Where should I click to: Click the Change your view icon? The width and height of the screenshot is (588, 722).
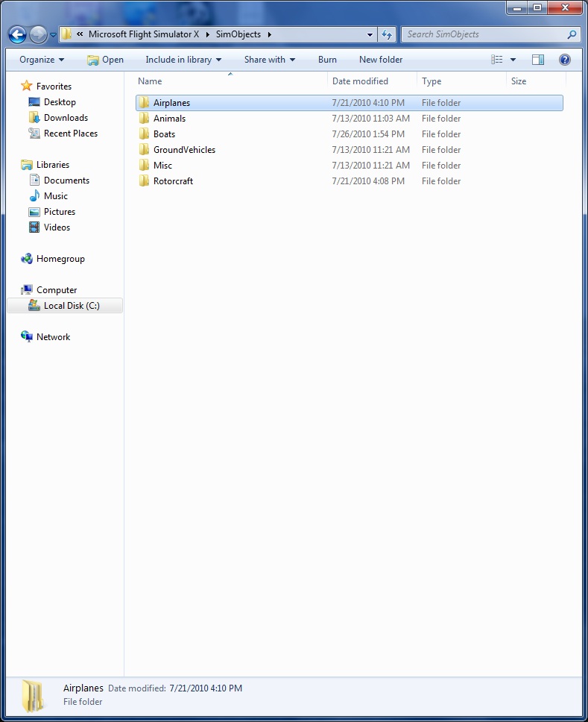pos(497,60)
